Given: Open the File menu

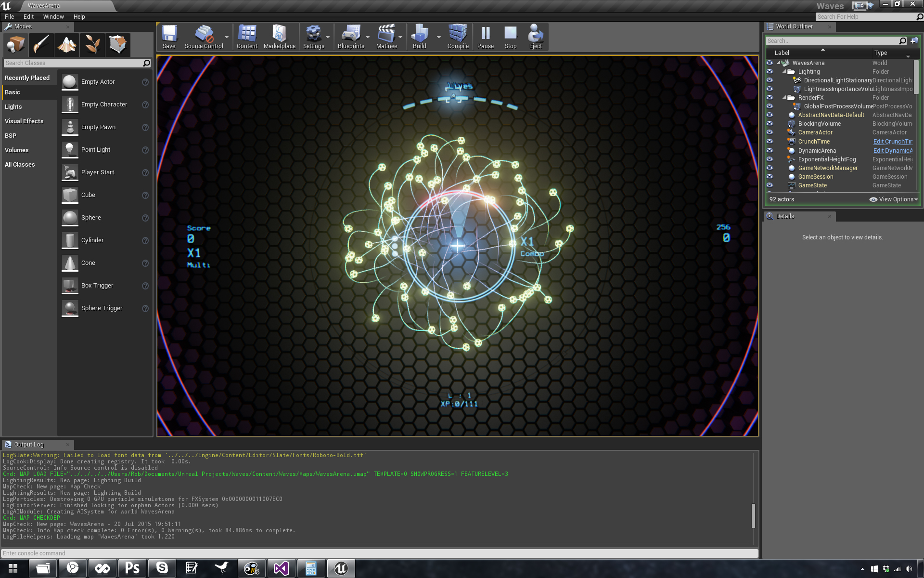Looking at the screenshot, I should (x=10, y=17).
